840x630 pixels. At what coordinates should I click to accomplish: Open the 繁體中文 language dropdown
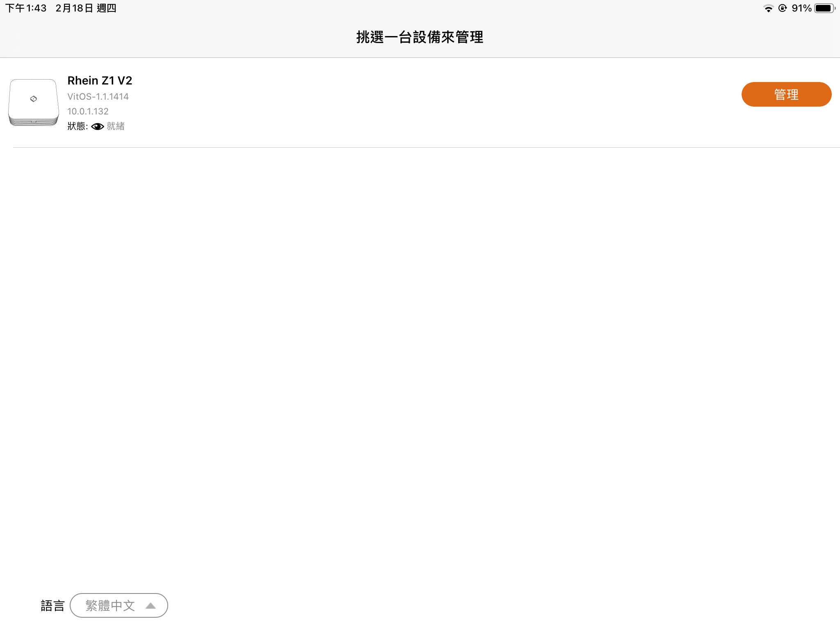(119, 605)
